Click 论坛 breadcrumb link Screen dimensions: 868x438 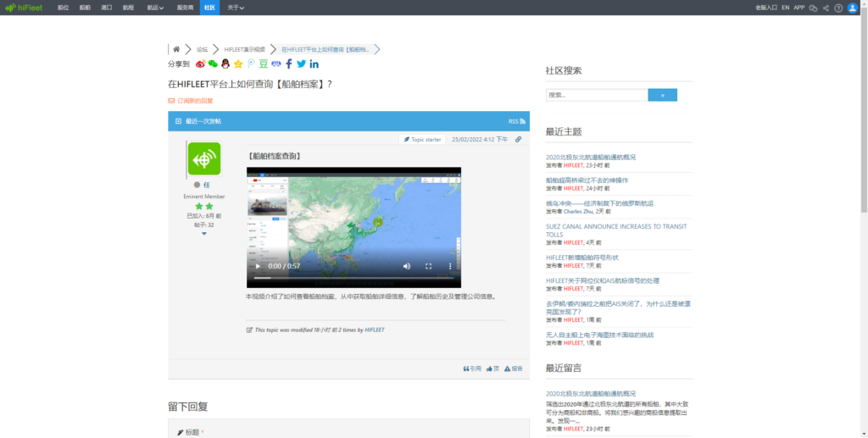pos(202,49)
